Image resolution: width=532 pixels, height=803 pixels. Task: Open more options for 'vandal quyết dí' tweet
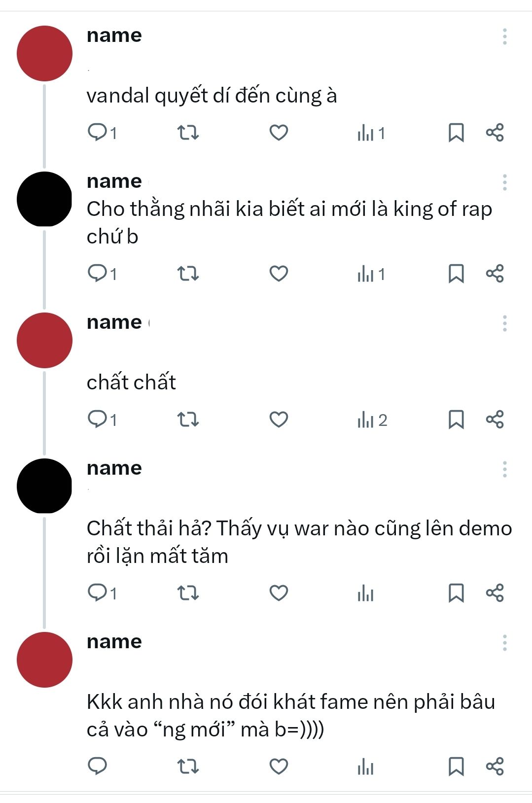point(504,36)
